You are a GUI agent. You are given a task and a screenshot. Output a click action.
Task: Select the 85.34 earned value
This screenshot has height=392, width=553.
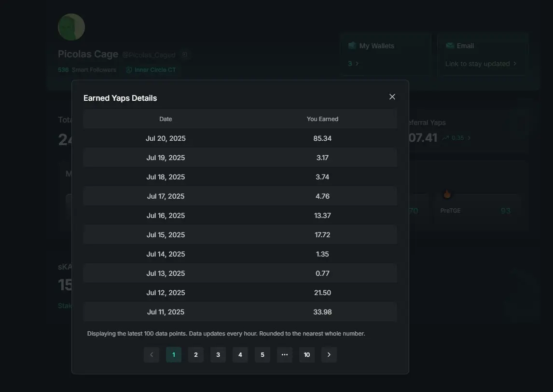(x=322, y=138)
